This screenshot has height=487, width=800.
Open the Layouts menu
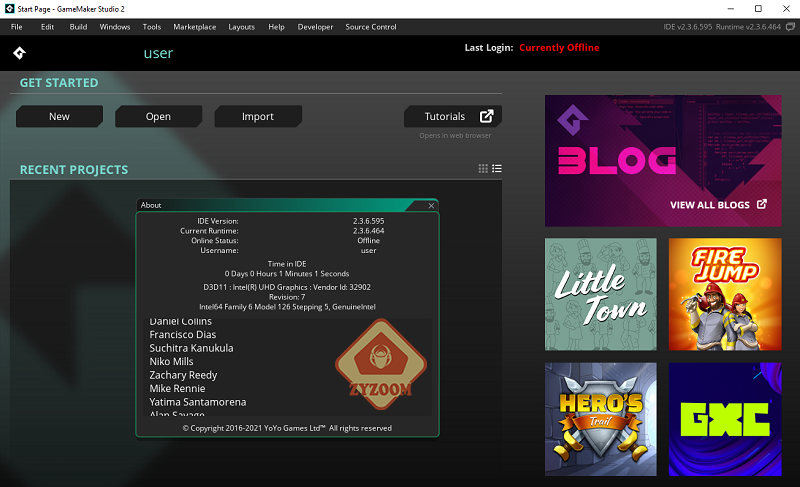click(241, 27)
